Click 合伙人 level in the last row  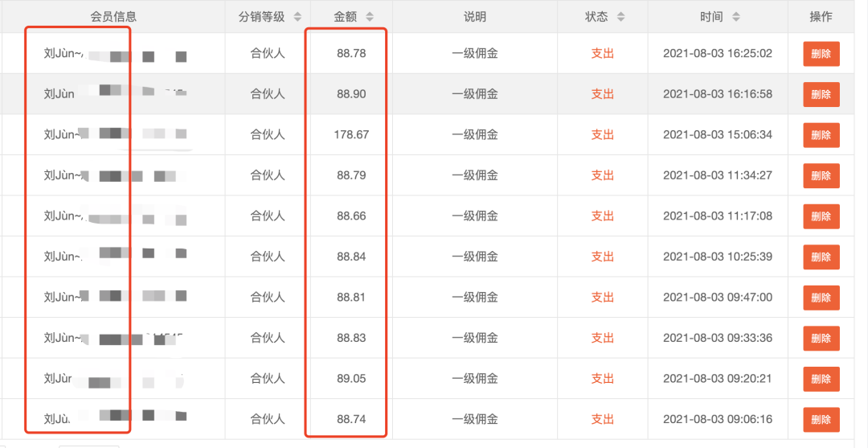click(268, 419)
